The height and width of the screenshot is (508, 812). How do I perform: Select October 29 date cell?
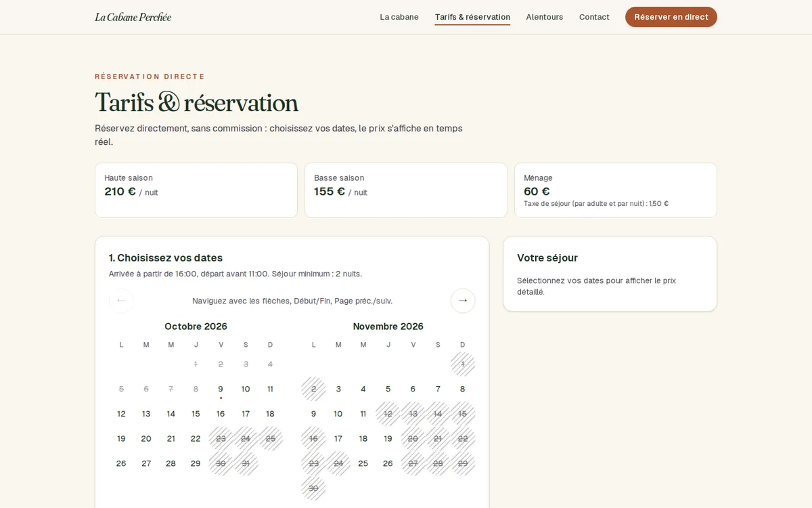pos(196,463)
